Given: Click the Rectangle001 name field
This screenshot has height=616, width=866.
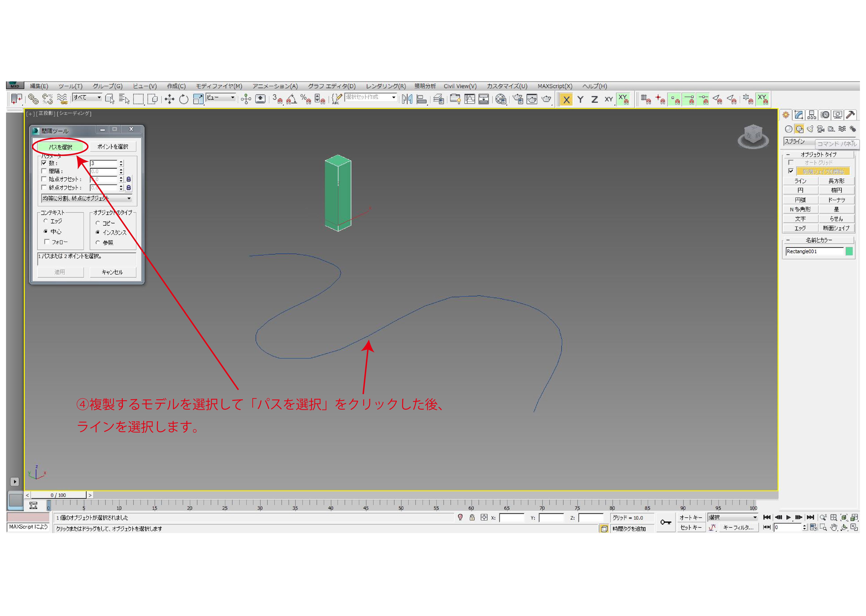Looking at the screenshot, I should pos(813,251).
